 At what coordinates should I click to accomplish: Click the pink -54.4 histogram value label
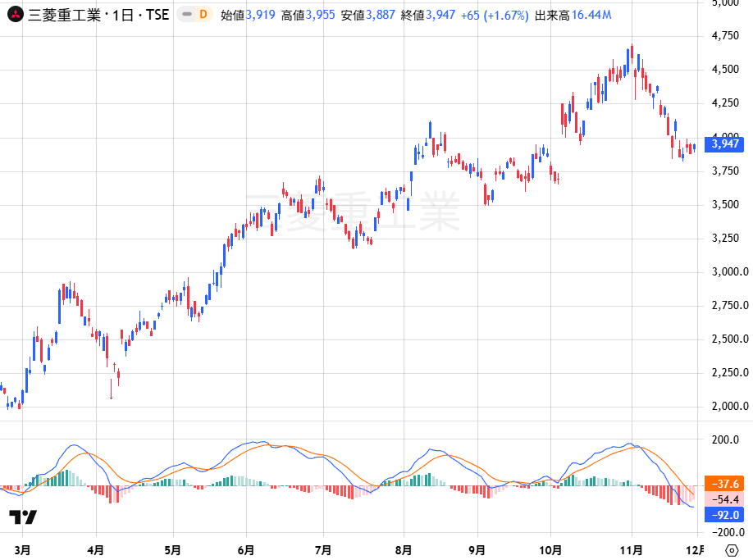click(724, 499)
